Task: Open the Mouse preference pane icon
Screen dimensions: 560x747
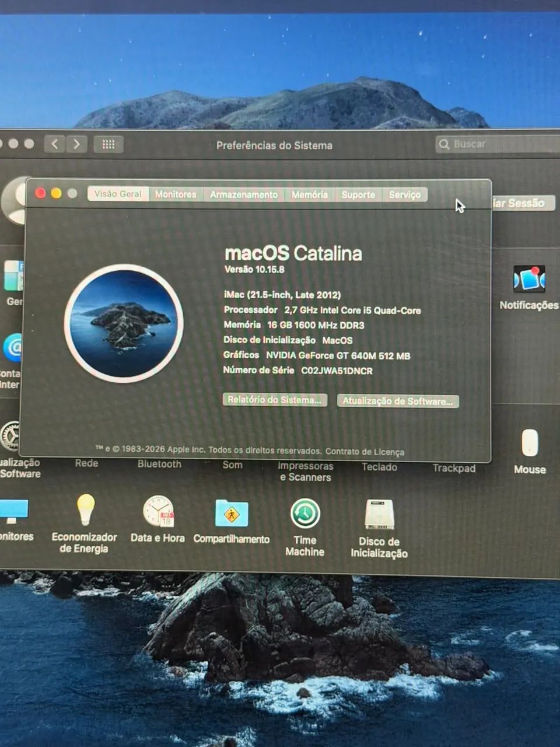Action: (530, 442)
